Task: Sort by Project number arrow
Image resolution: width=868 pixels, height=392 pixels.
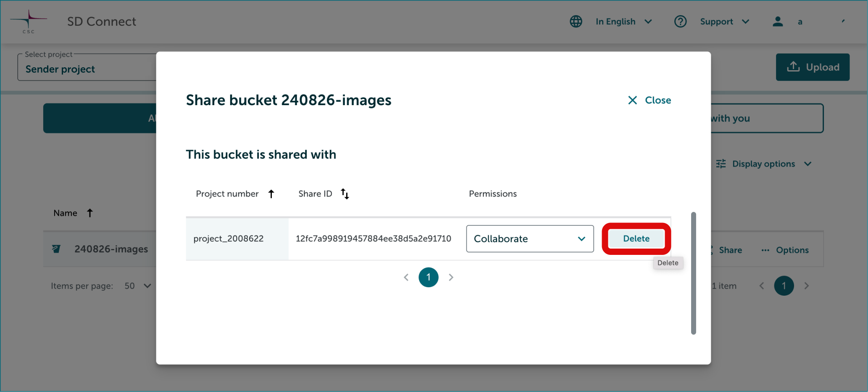Action: point(271,194)
